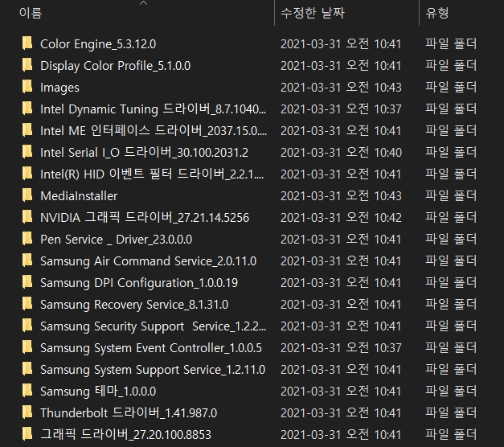Click folder icon of Intel Serial I_O 드라이버

pyautogui.click(x=27, y=152)
